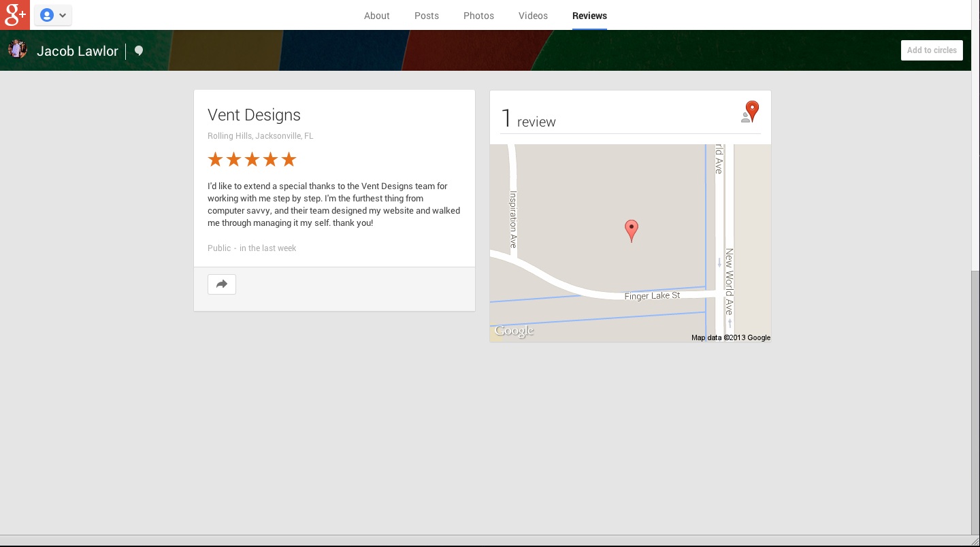The width and height of the screenshot is (980, 547).
Task: Click the '1 review' count heading
Action: (x=529, y=119)
